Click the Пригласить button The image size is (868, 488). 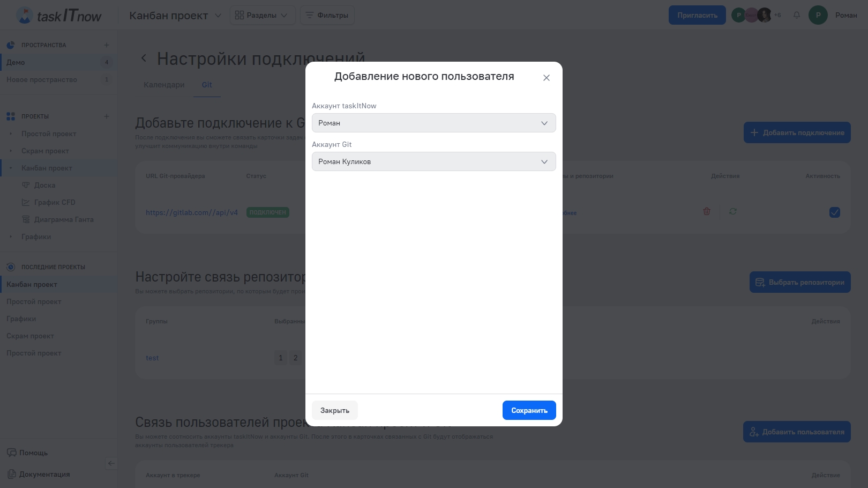(x=697, y=15)
